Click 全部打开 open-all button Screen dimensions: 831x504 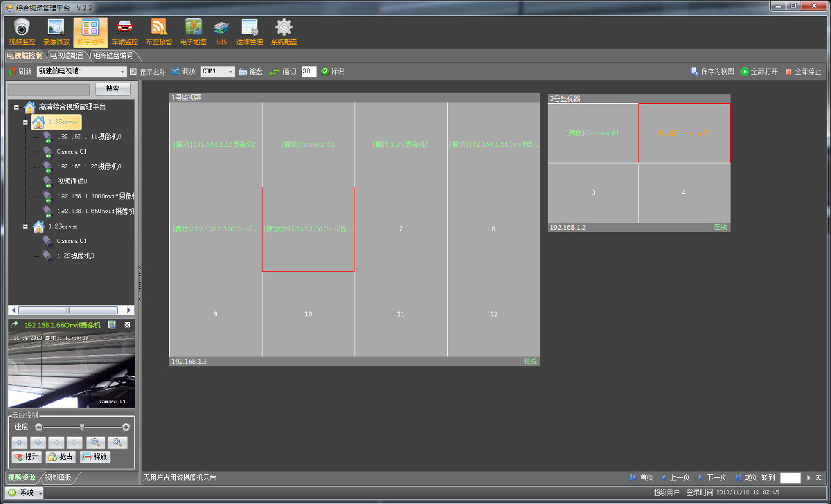[759, 71]
